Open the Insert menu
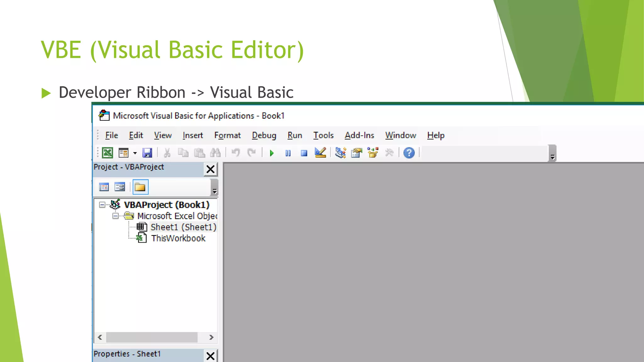 click(x=193, y=135)
